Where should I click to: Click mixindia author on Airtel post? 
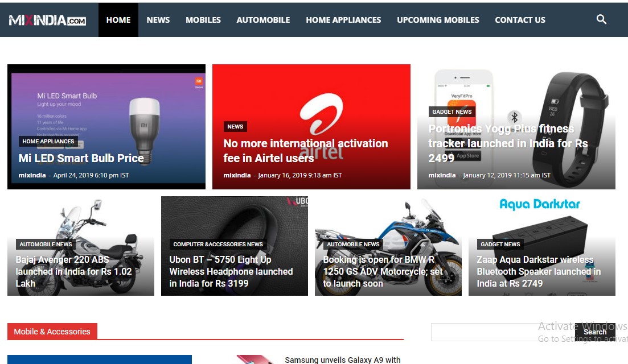pyautogui.click(x=237, y=175)
